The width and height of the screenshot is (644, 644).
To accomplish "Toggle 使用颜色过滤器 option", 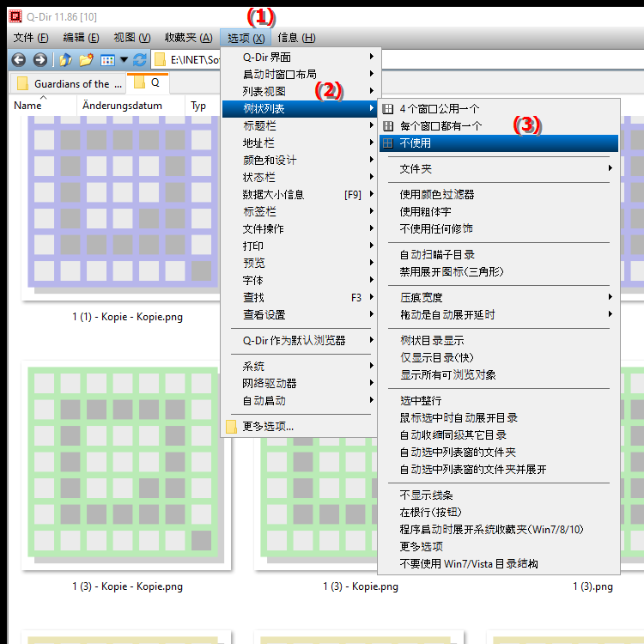I will click(499, 195).
